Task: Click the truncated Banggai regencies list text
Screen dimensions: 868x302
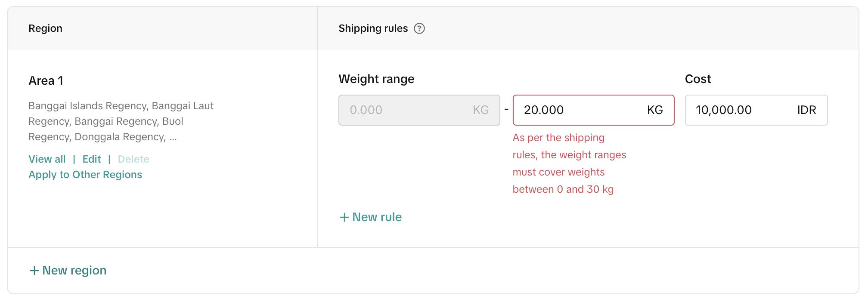Action: click(121, 121)
